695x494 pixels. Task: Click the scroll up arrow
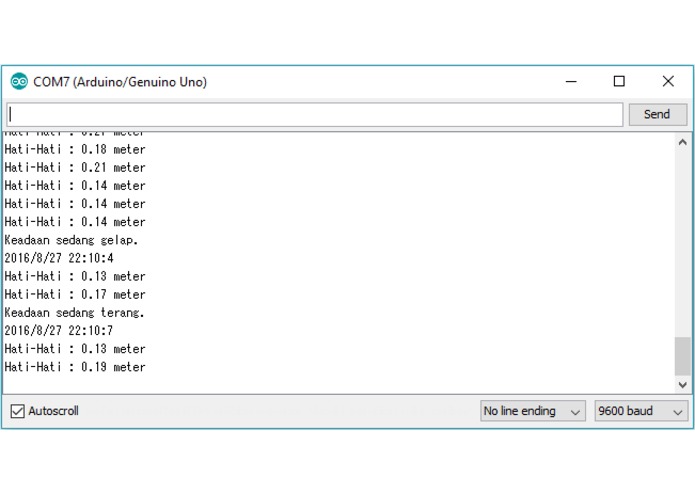[x=683, y=142]
